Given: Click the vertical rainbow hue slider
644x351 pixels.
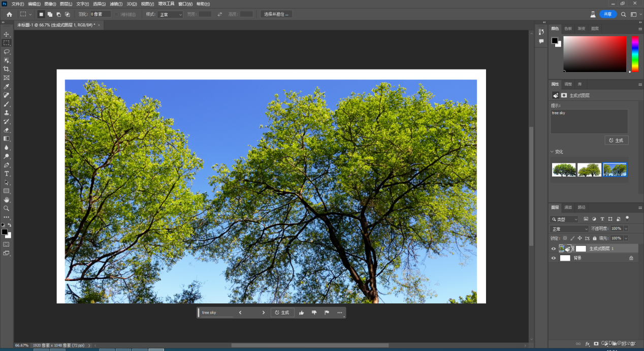Looking at the screenshot, I should coord(635,54).
